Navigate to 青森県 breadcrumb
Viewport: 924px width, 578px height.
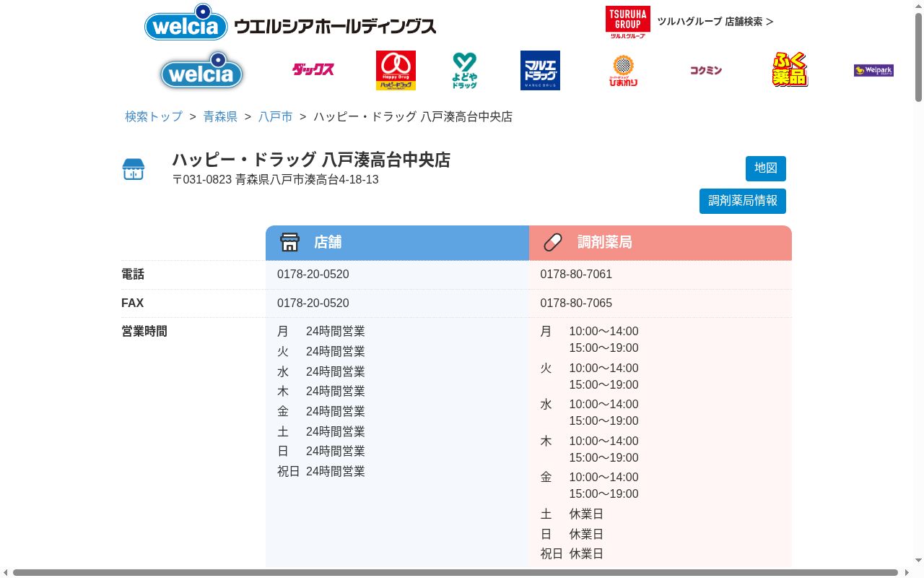[x=220, y=116]
